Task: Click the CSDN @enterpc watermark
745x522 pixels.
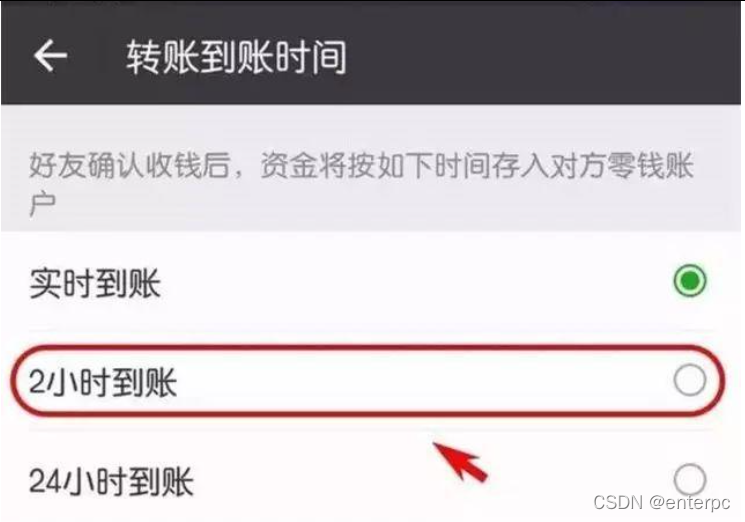Action: pyautogui.click(x=661, y=502)
